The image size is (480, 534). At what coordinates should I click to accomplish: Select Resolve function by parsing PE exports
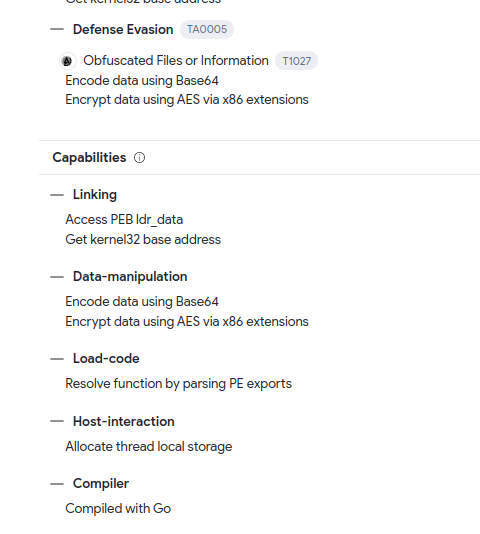tap(179, 384)
